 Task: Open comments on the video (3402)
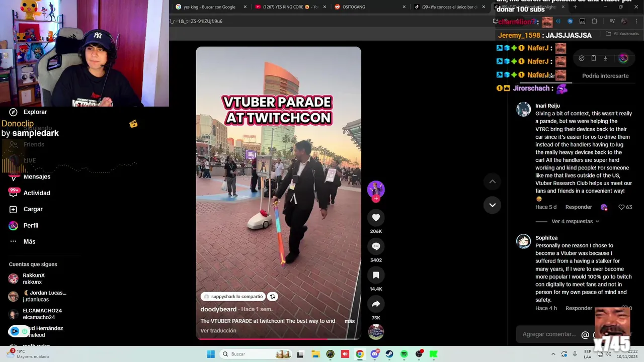[x=376, y=246]
